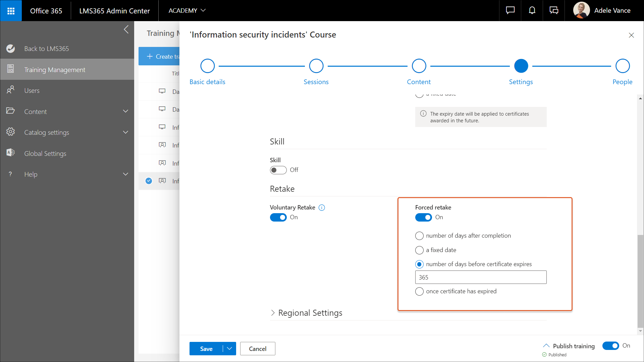Open the Office 365 app launcher grid

[11, 11]
